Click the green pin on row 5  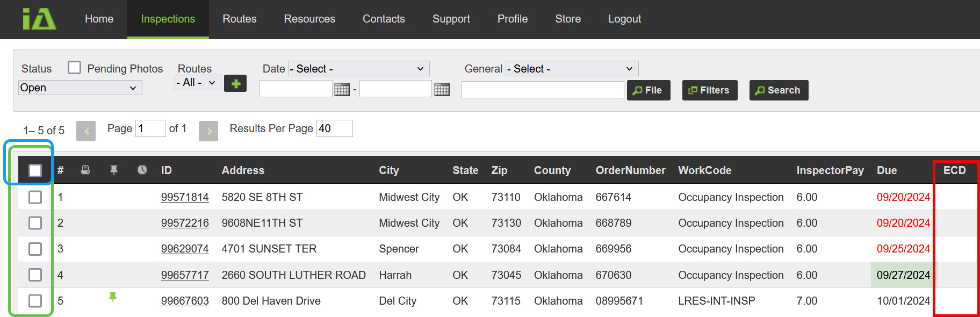[113, 297]
